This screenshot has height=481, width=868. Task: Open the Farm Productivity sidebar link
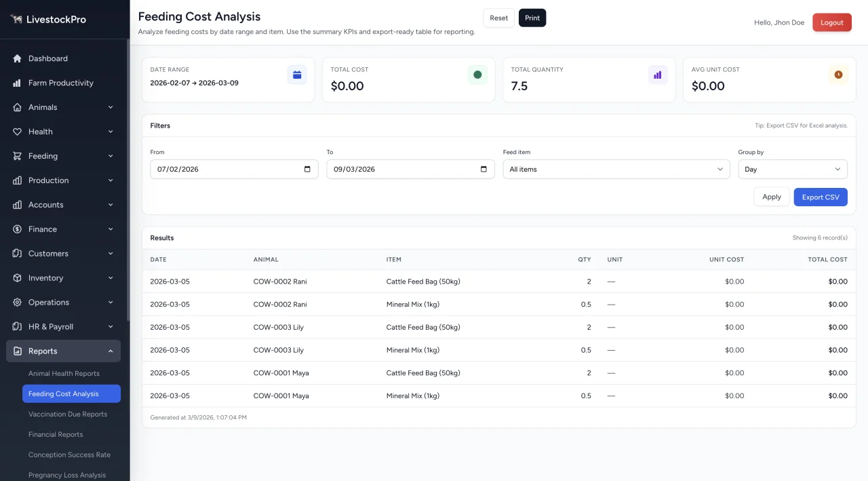point(64,83)
